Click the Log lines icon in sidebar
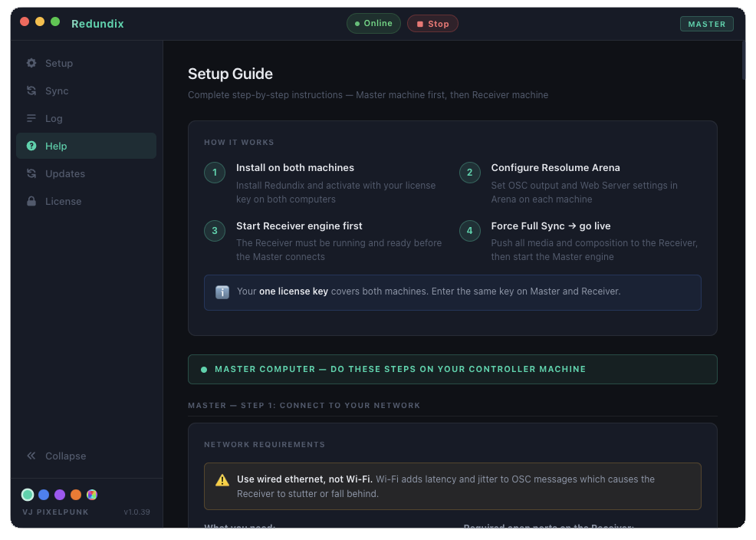 coord(31,118)
